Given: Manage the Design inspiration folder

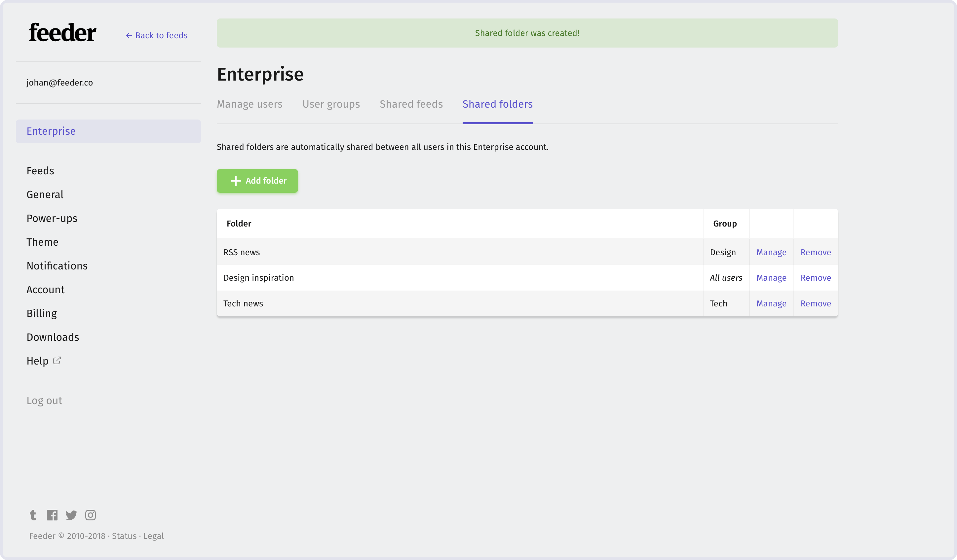Looking at the screenshot, I should (771, 278).
